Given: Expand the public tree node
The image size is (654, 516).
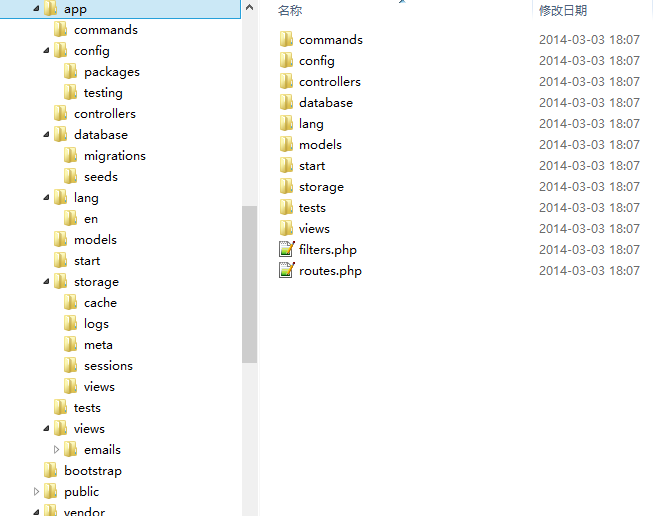Looking at the screenshot, I should tap(36, 491).
